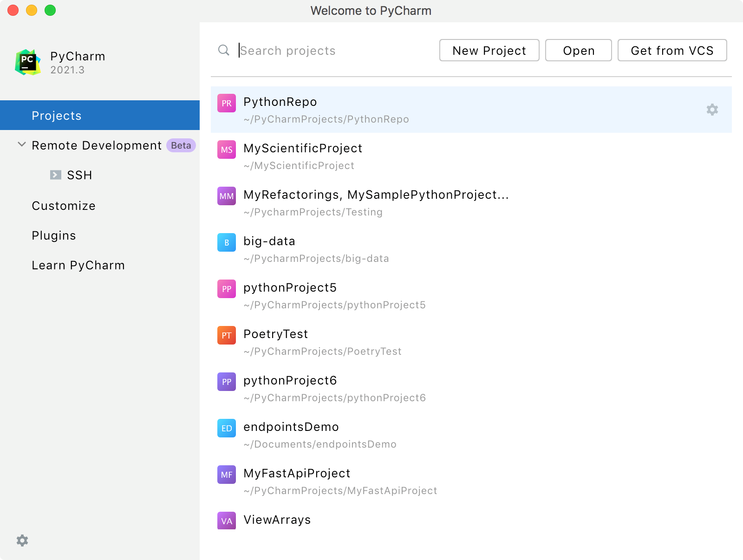The width and height of the screenshot is (743, 560).
Task: Open the Customize section
Action: 64,206
